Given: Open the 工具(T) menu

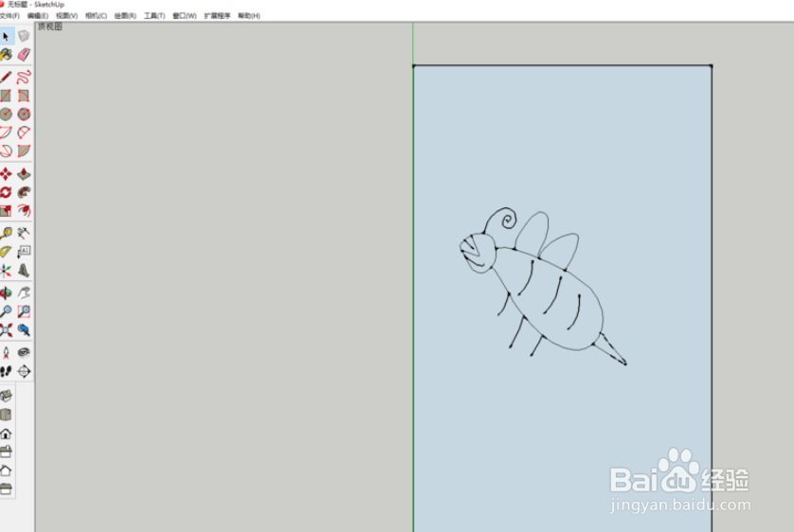Looking at the screenshot, I should [x=154, y=16].
